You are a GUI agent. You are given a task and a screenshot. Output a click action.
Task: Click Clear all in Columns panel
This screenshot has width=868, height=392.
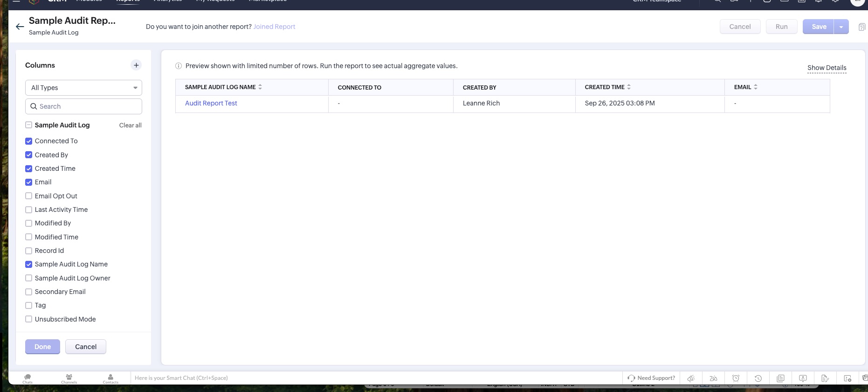pyautogui.click(x=131, y=125)
